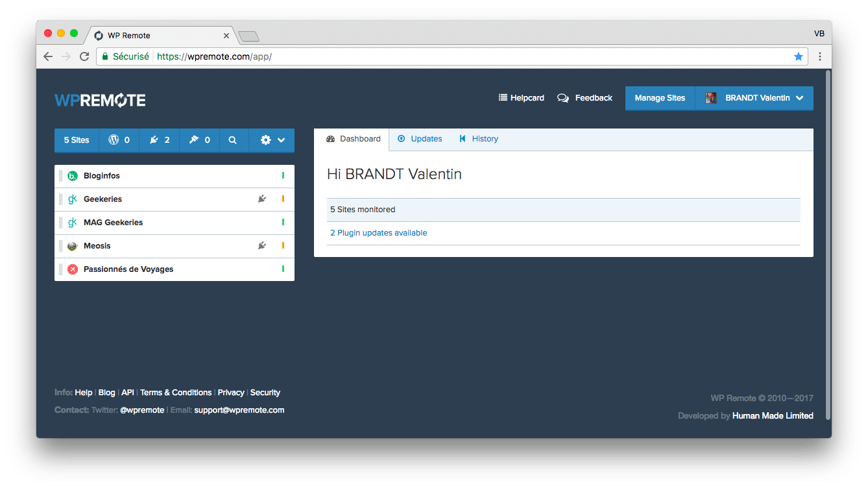Click the Manage Sites button
The image size is (868, 490).
(x=660, y=98)
